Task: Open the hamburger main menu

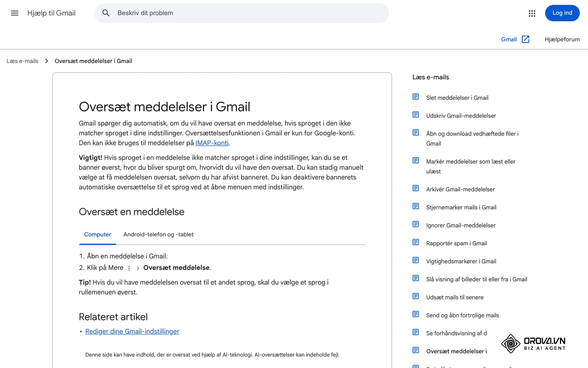Action: click(x=15, y=13)
